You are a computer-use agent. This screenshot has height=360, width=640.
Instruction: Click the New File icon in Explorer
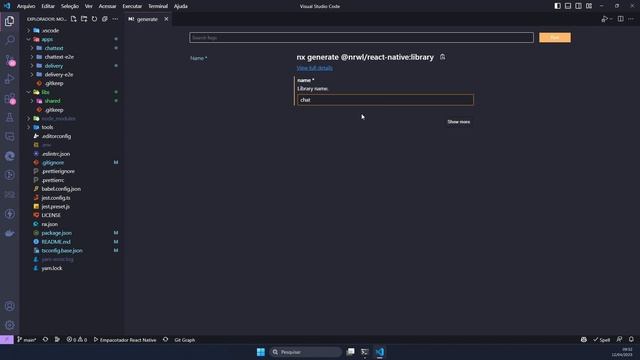[73, 19]
